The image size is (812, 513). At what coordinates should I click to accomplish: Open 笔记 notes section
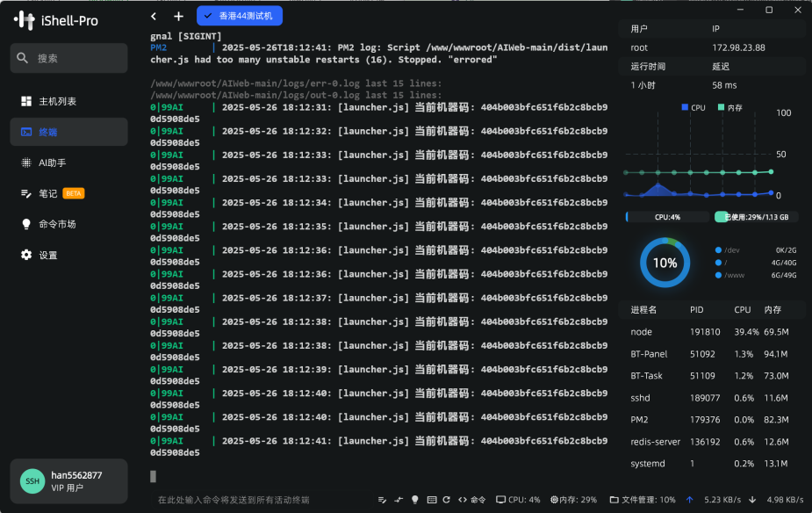click(x=68, y=193)
